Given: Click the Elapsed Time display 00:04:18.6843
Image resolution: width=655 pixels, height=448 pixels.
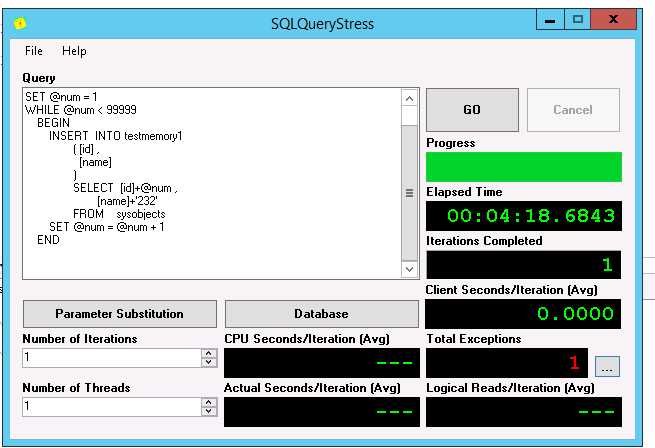Looking at the screenshot, I should pyautogui.click(x=524, y=216).
